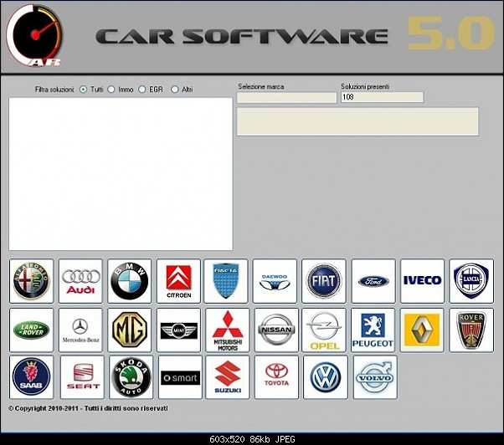Click the BMW brand logo
Screen dimensions: 504x445
click(130, 281)
